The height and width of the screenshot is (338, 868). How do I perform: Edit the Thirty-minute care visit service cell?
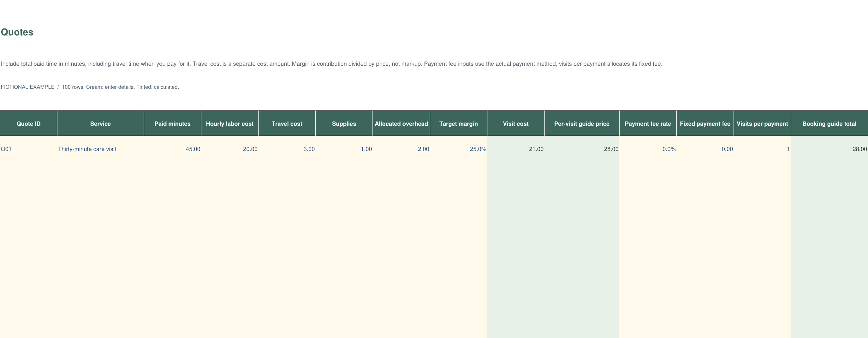(x=100, y=149)
